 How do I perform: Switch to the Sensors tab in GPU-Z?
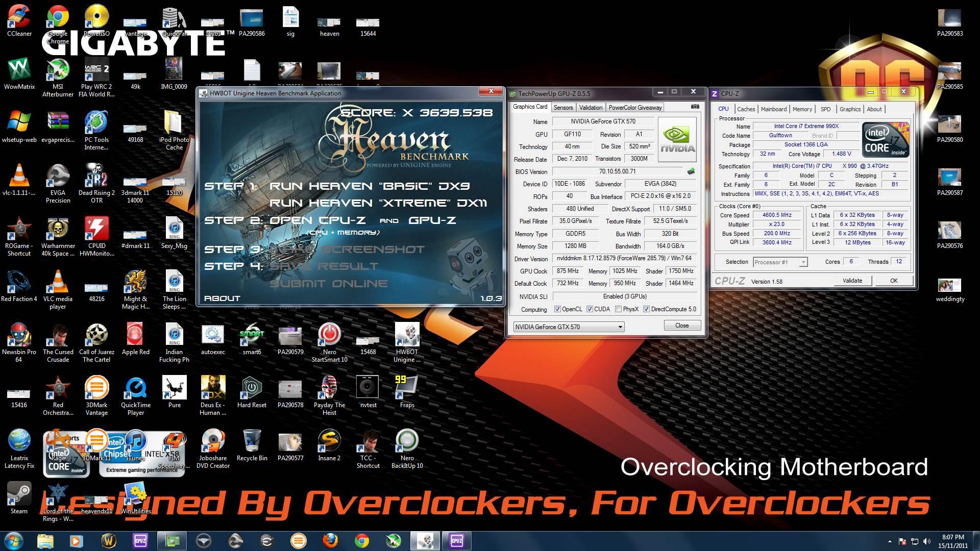[x=563, y=108]
